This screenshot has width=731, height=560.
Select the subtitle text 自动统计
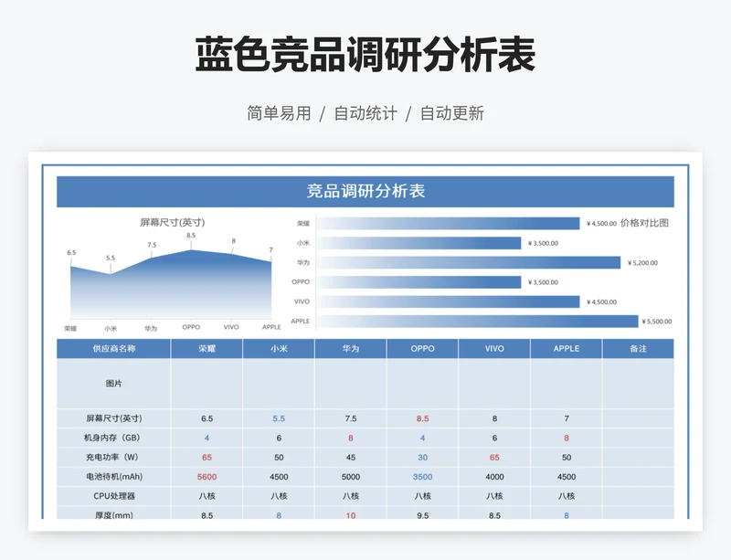tap(365, 113)
